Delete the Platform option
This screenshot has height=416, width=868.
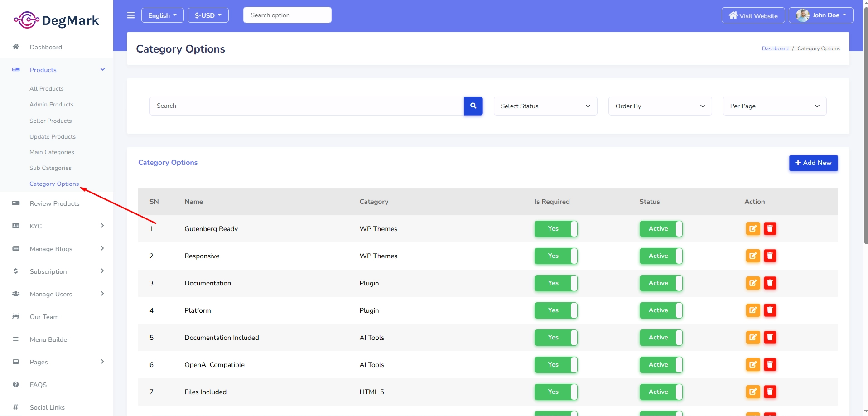pos(770,310)
